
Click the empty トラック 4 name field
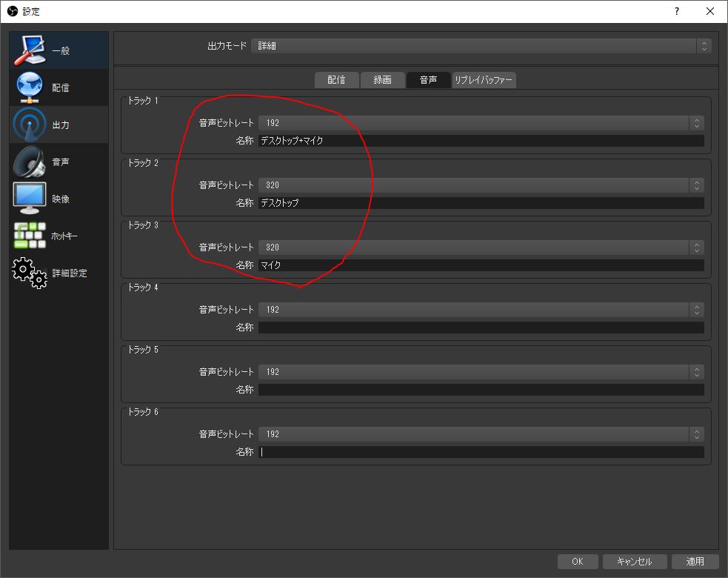coord(481,327)
